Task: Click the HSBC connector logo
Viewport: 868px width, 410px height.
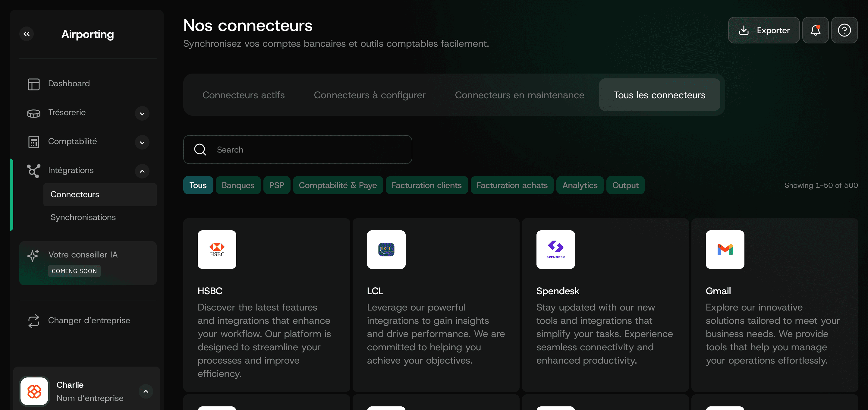Action: tap(217, 250)
